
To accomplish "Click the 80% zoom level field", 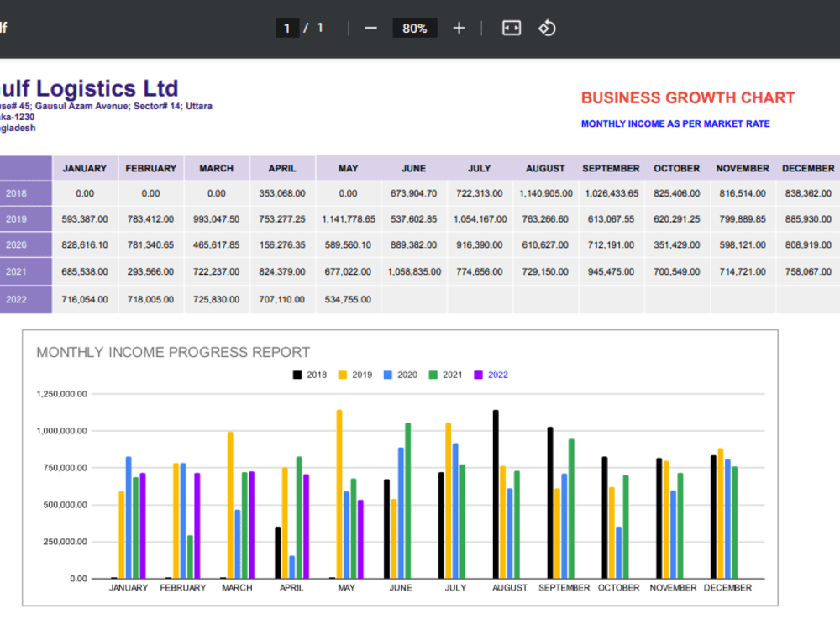I will click(x=415, y=28).
